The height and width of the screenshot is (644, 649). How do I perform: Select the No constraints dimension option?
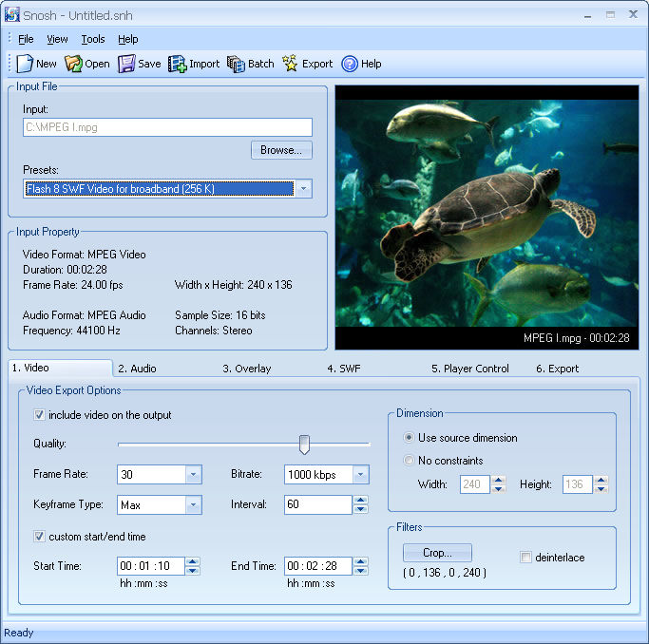coord(409,461)
